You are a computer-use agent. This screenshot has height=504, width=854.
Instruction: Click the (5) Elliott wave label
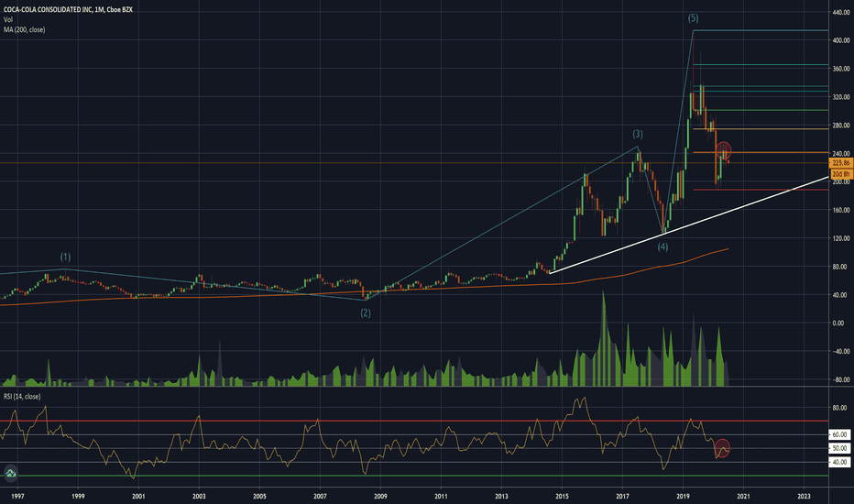click(x=693, y=18)
